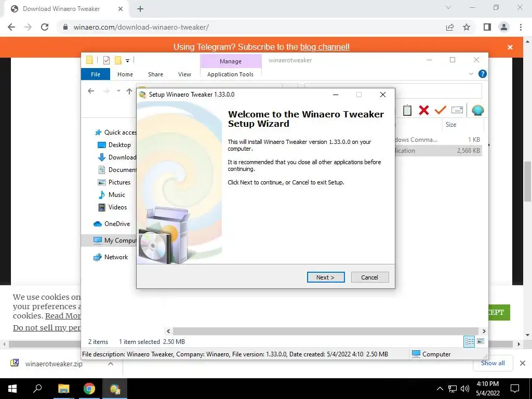Open Explorer help question mark icon
This screenshot has height=399, width=532.
pyautogui.click(x=482, y=74)
